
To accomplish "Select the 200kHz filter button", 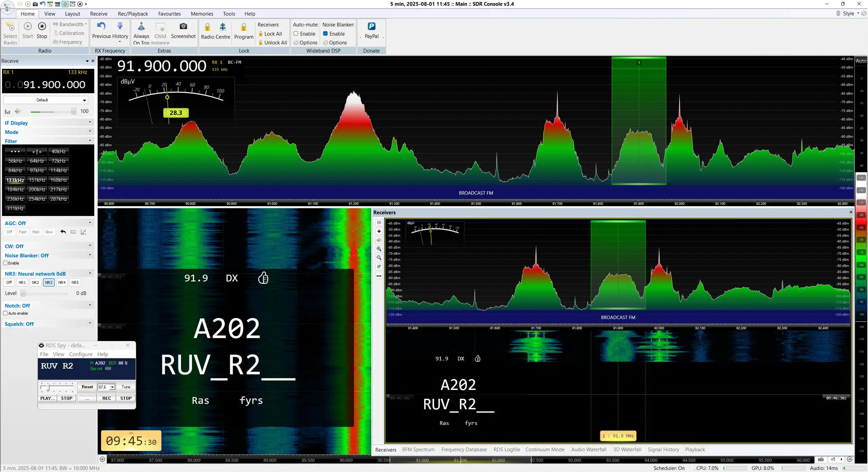I will click(37, 190).
